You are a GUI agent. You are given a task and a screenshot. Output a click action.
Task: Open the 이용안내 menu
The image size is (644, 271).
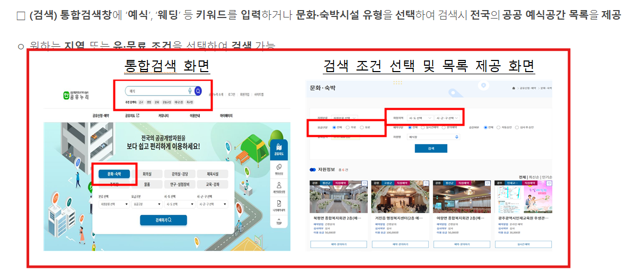point(195,116)
